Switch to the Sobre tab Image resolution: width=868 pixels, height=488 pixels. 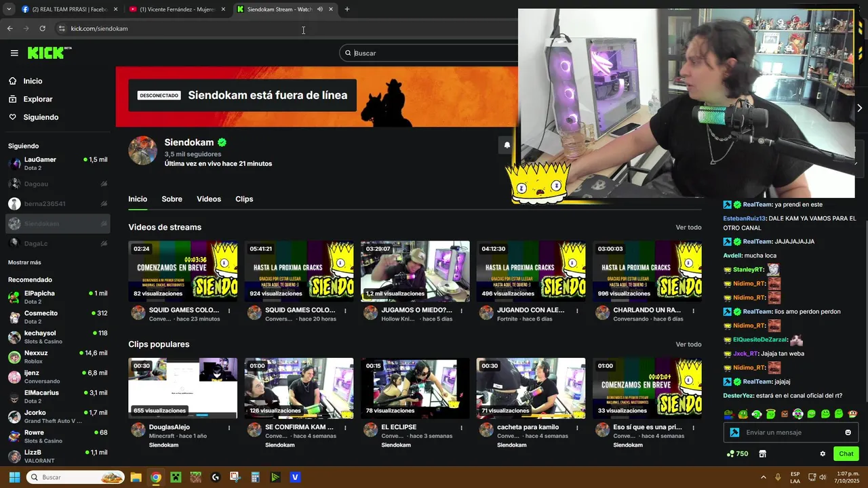172,199
